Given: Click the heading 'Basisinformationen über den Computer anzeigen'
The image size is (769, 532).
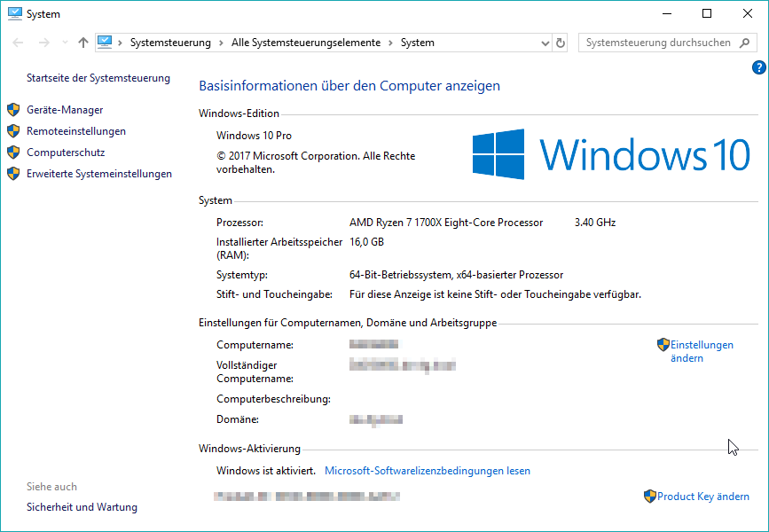Looking at the screenshot, I should click(x=349, y=86).
